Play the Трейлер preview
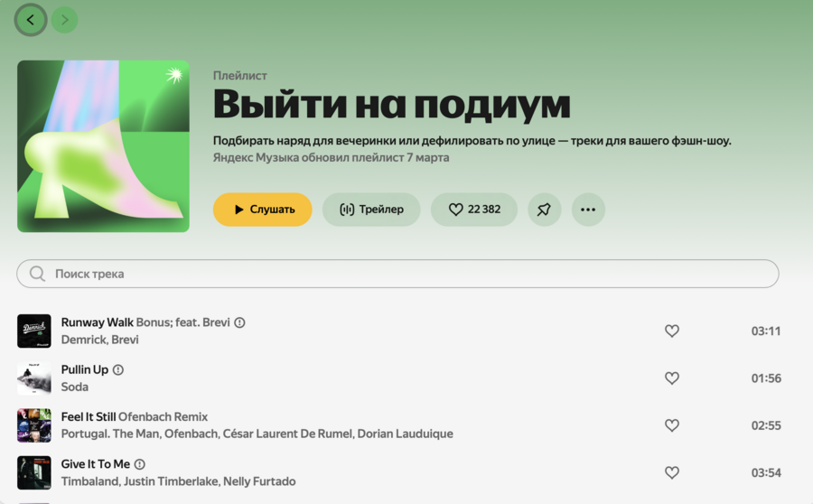 (371, 210)
